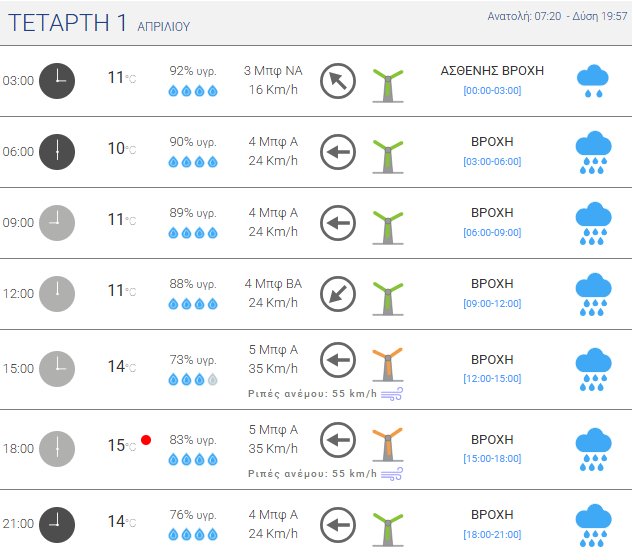Click the light rain cloud icon at 03:00

(x=593, y=81)
